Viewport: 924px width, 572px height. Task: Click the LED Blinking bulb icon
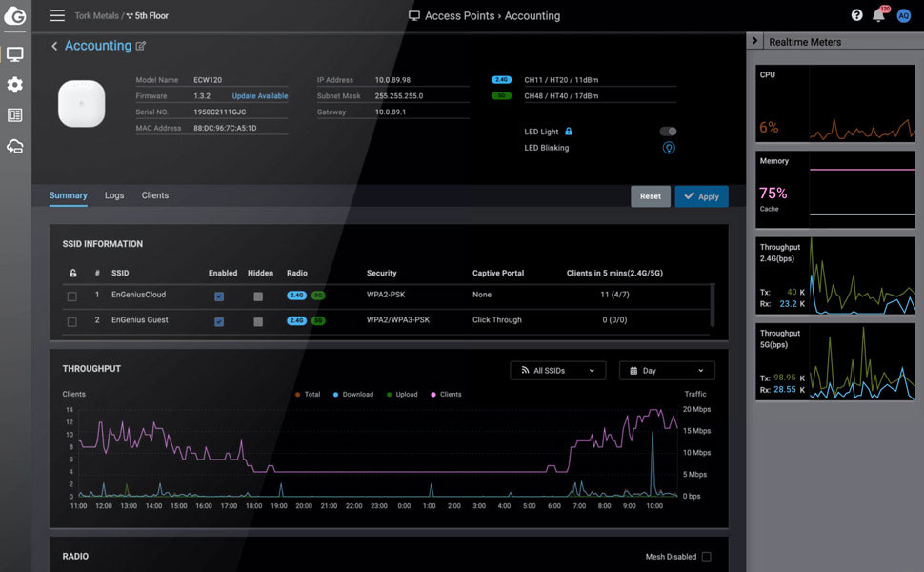(669, 148)
